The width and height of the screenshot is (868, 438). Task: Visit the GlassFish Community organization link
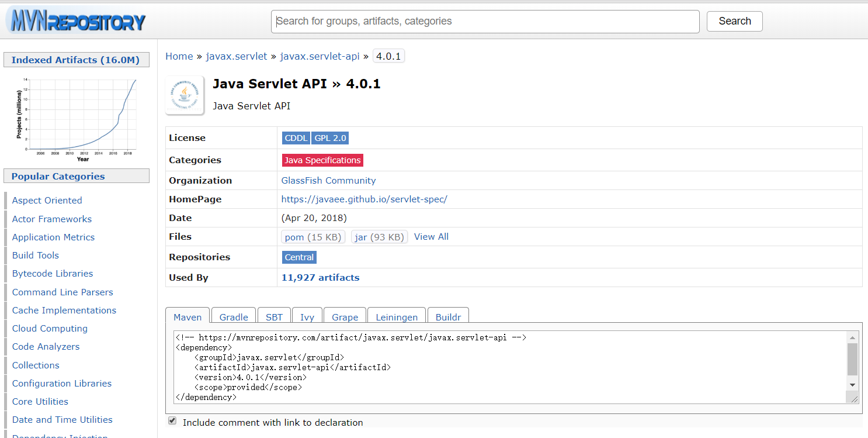click(x=328, y=180)
